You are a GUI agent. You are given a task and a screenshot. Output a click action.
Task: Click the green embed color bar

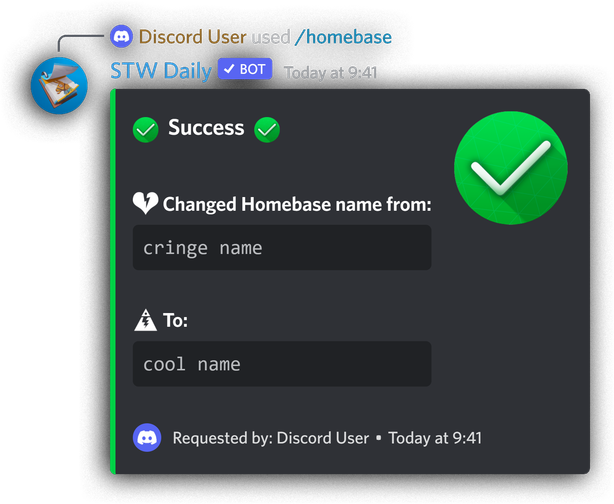point(113,281)
